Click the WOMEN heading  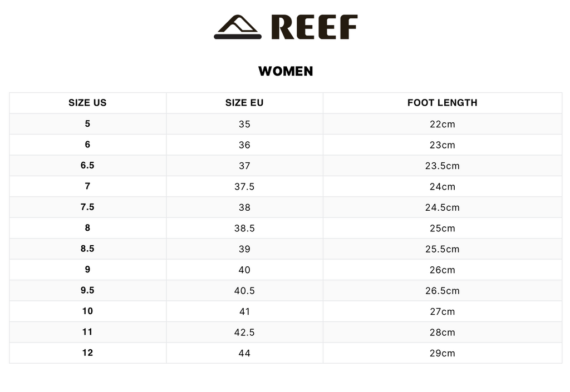tap(286, 71)
